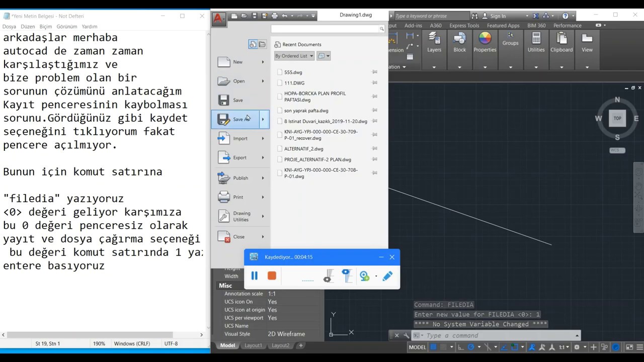Open the Biçim menu in Notepad
The height and width of the screenshot is (362, 644).
(x=45, y=26)
